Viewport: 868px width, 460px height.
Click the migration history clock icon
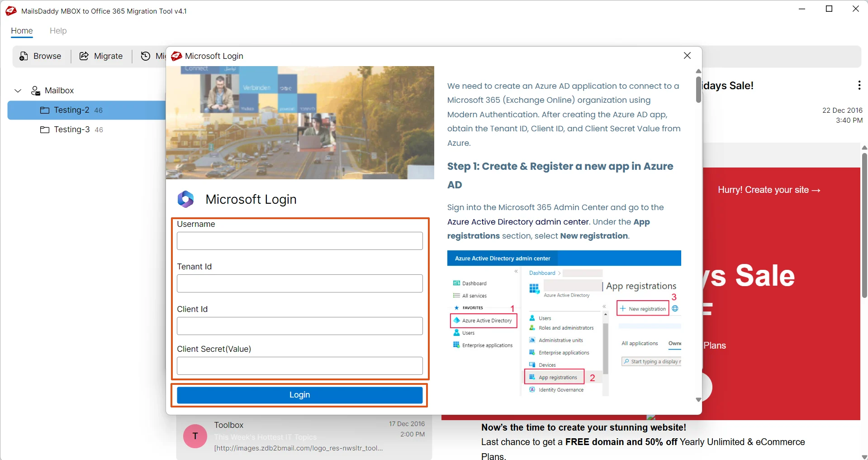pyautogui.click(x=145, y=56)
